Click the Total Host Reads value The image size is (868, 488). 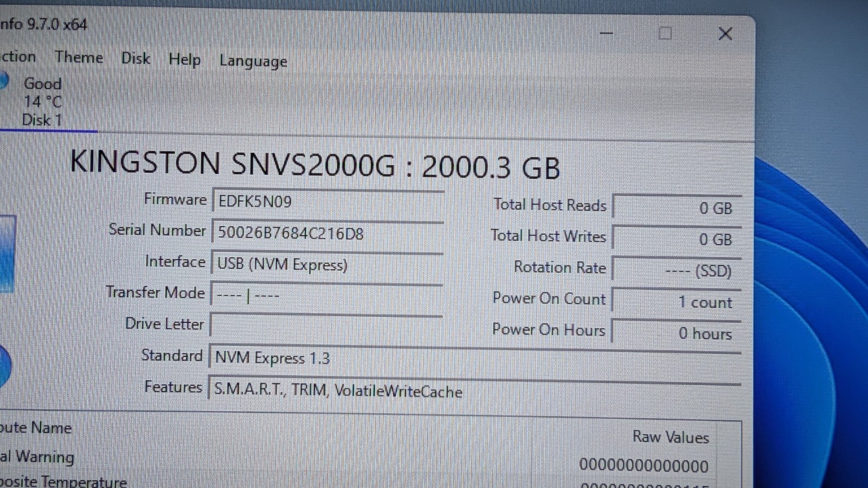(677, 207)
